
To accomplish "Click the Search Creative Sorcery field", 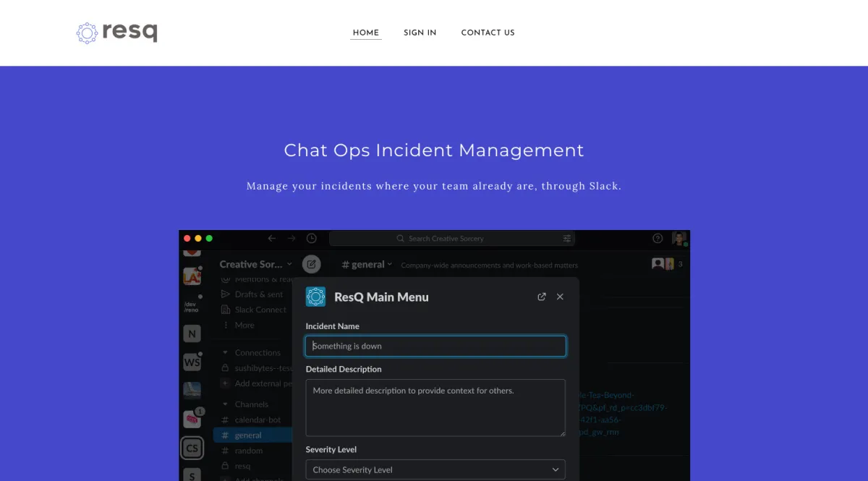I will 453,238.
